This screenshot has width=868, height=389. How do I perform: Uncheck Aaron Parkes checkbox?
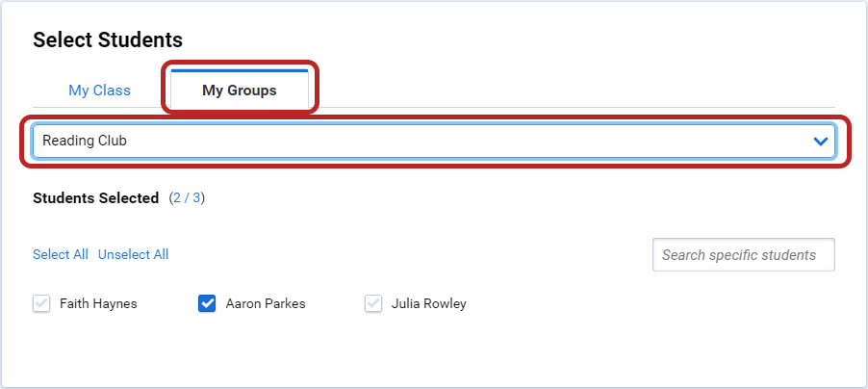(207, 303)
